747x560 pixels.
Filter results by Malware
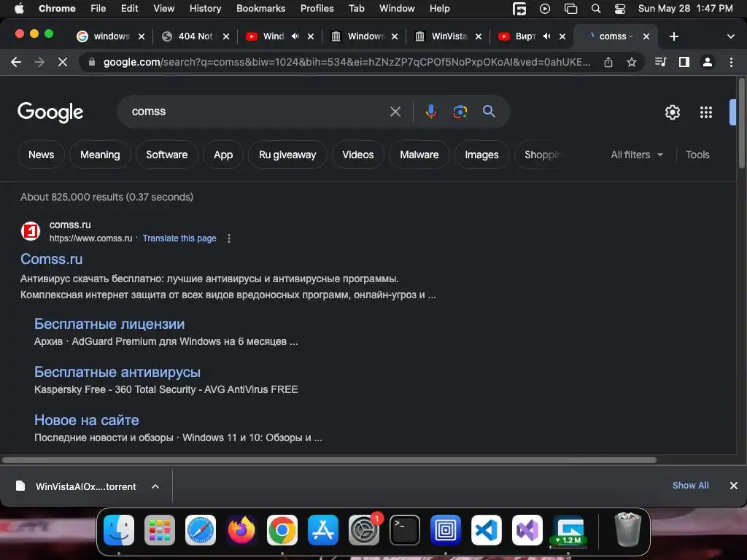(419, 155)
